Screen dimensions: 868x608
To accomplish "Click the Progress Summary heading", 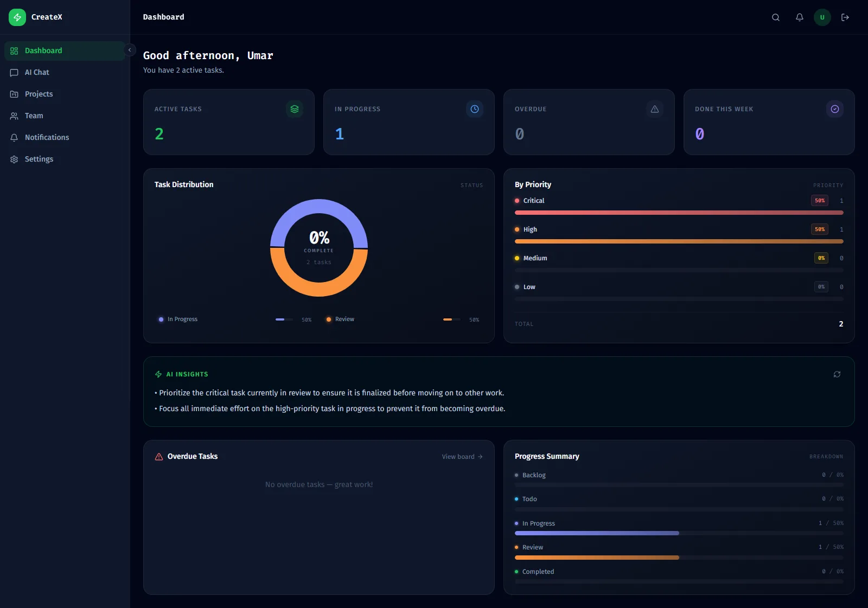I will click(547, 456).
